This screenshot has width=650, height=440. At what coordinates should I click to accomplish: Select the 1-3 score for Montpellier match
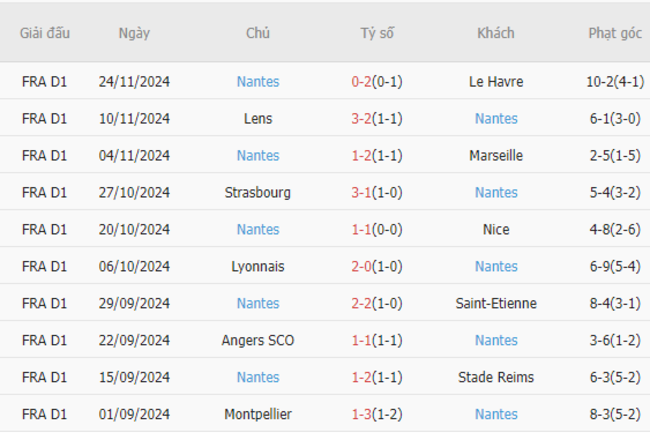[x=361, y=414]
